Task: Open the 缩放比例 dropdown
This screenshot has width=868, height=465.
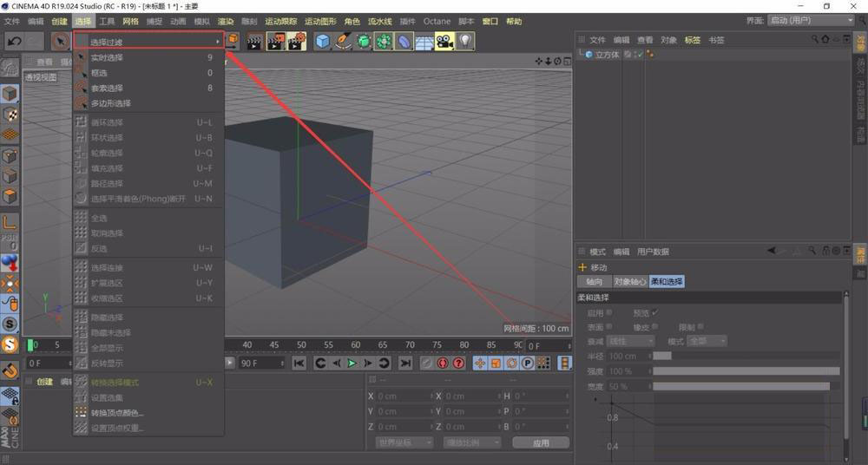Action: 472,442
